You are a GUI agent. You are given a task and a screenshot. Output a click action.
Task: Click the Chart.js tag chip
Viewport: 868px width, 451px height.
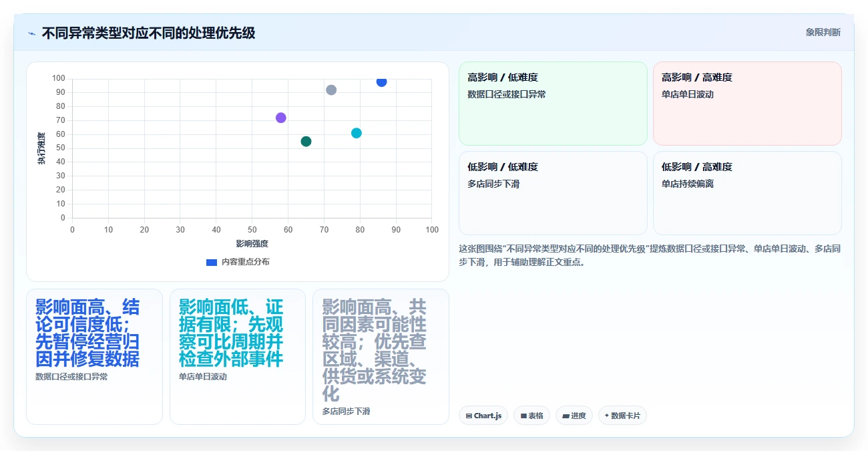pos(483,416)
